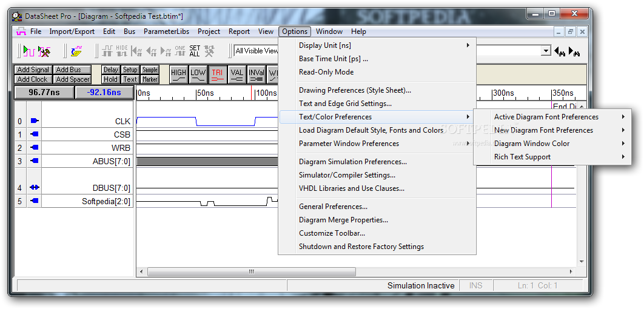644x309 pixels.
Task: Toggle the VAL state button
Action: [x=236, y=75]
